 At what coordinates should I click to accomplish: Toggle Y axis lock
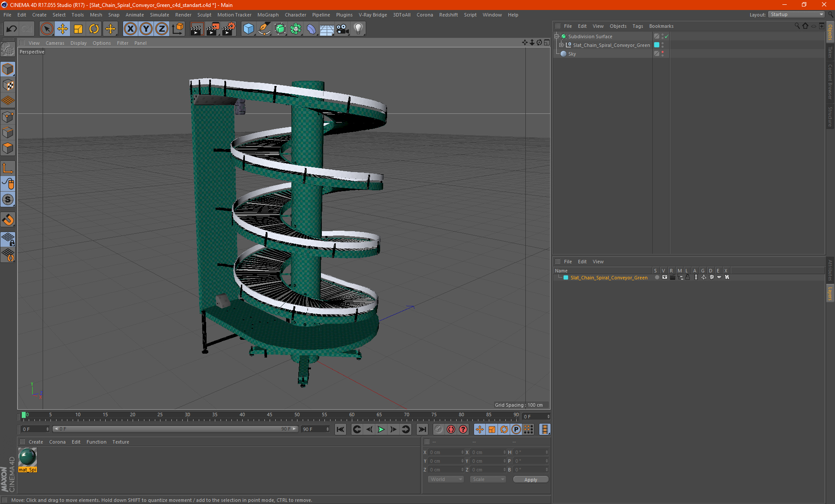(x=146, y=29)
